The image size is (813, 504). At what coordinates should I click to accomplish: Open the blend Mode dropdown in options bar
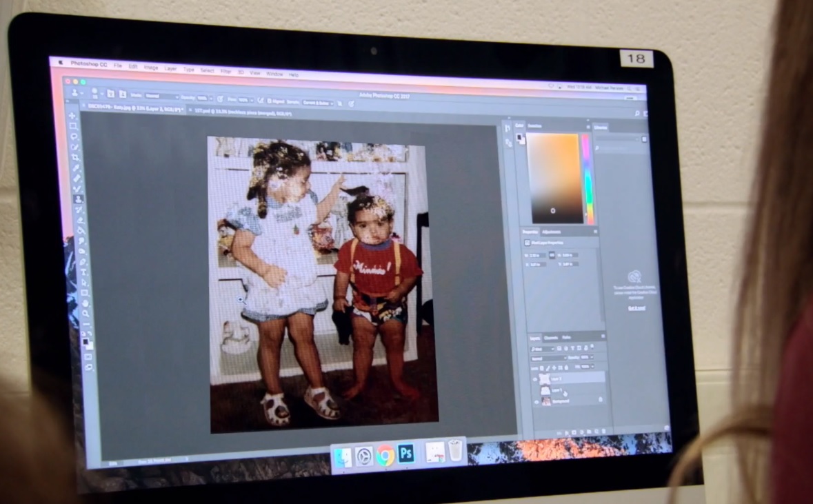click(160, 97)
